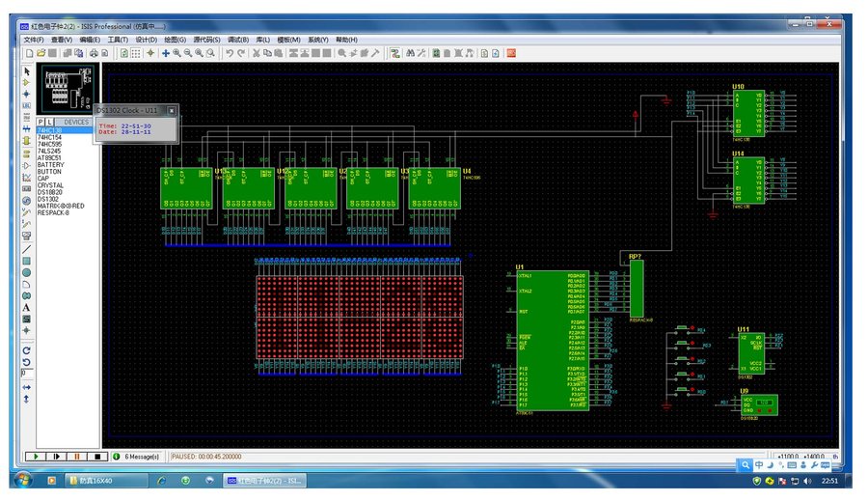Stop the simulation with the stop button
The height and width of the screenshot is (501, 868).
(96, 456)
